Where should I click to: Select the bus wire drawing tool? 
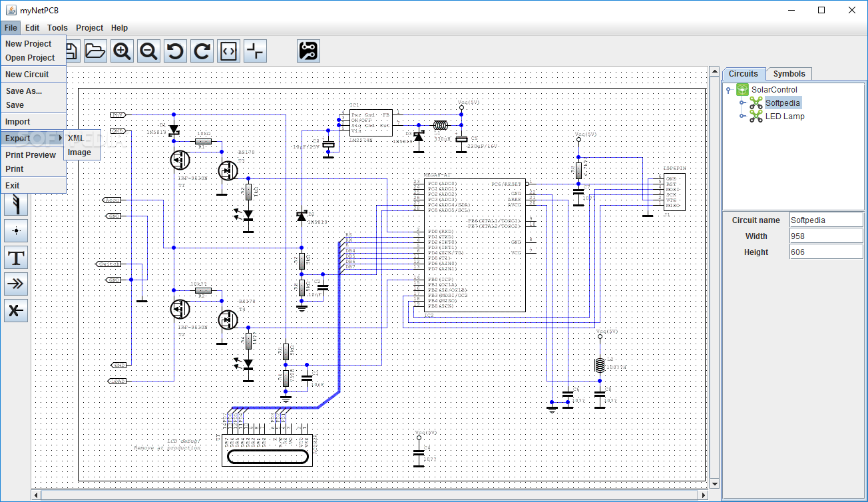(16, 204)
